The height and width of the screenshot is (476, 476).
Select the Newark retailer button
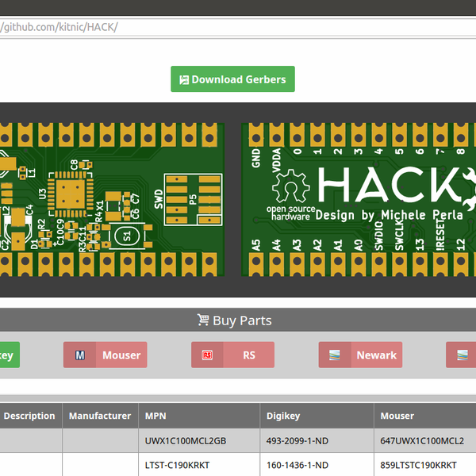(360, 355)
